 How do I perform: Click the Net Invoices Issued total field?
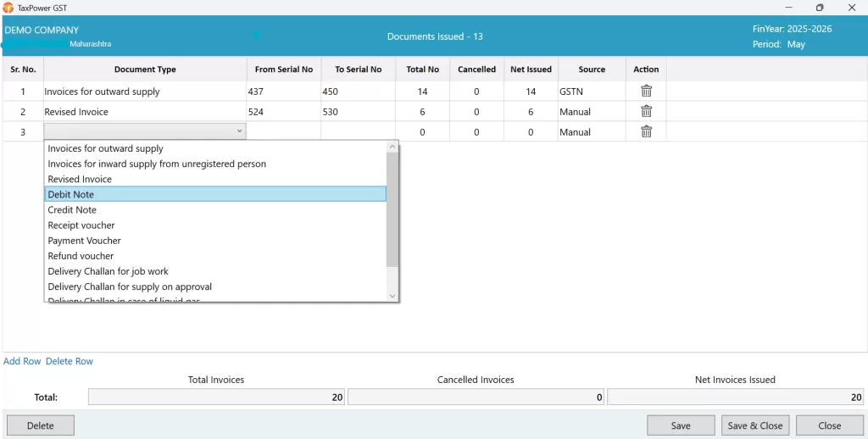(x=735, y=397)
